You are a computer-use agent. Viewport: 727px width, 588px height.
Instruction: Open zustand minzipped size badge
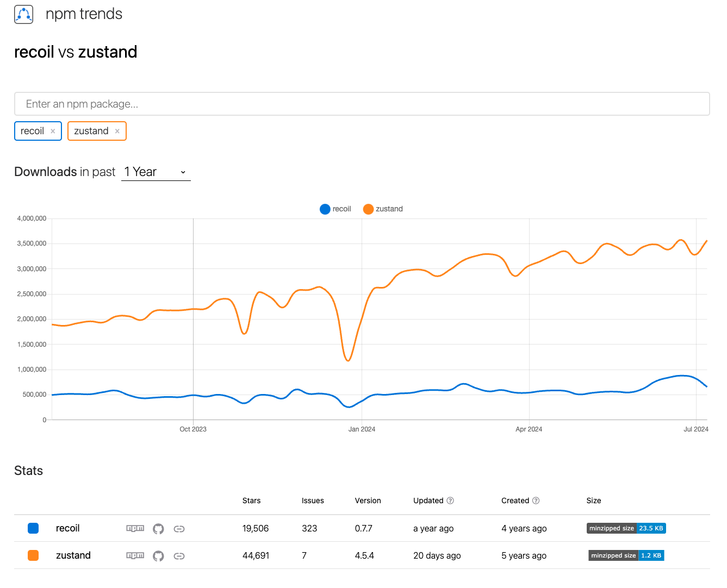pyautogui.click(x=626, y=555)
